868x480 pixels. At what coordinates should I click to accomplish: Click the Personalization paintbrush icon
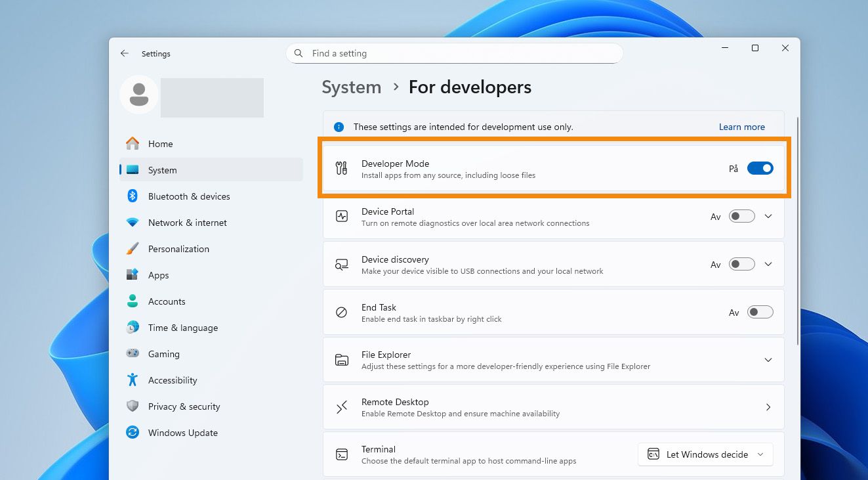click(133, 249)
